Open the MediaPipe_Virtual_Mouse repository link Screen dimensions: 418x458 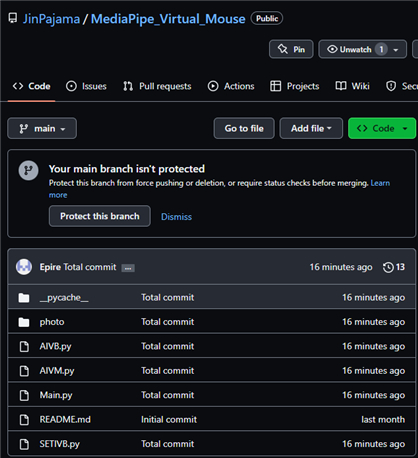click(x=168, y=19)
